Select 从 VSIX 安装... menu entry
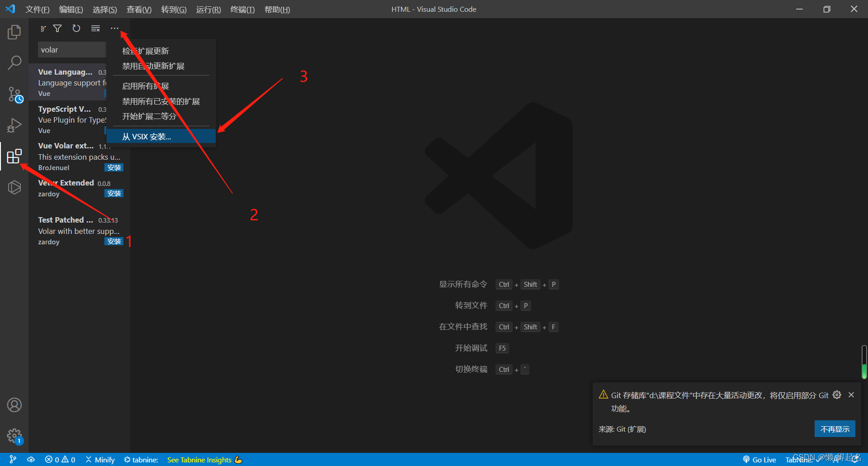Screen dimensions: 868x466 click(161, 137)
